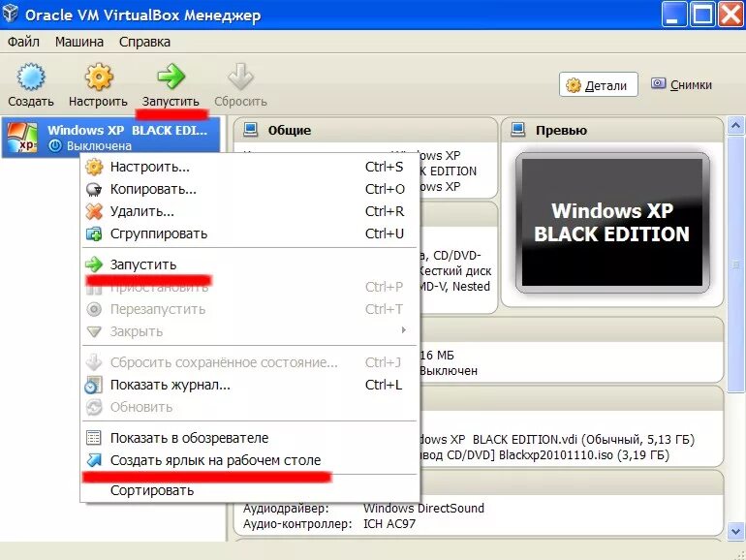Screen dimensions: 746x560
Task: Expand the Закрыть submenu arrow
Action: tap(403, 330)
